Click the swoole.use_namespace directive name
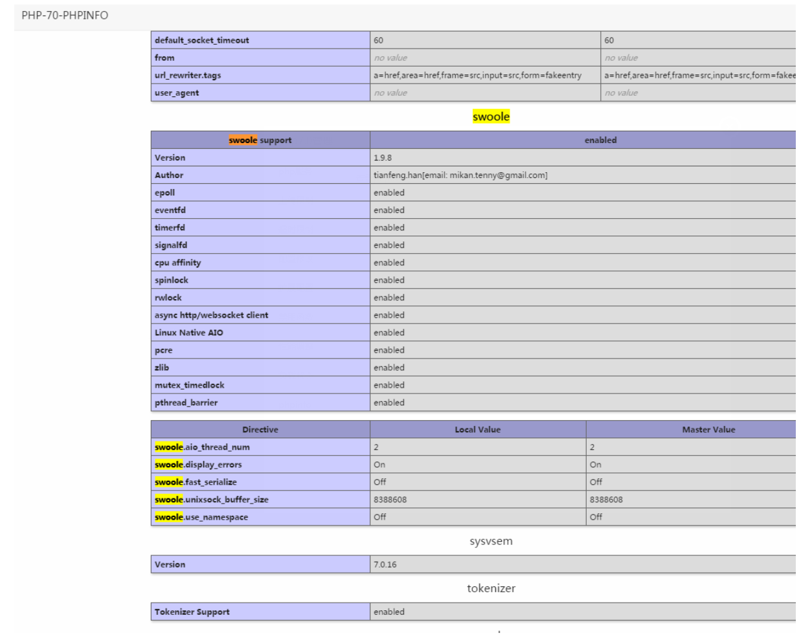The width and height of the screenshot is (812, 644). click(201, 517)
